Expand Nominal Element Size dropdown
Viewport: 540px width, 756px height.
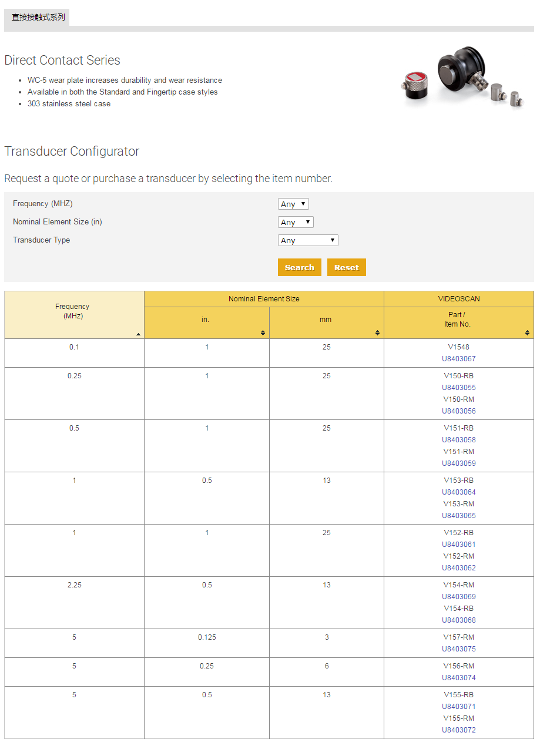coord(296,222)
